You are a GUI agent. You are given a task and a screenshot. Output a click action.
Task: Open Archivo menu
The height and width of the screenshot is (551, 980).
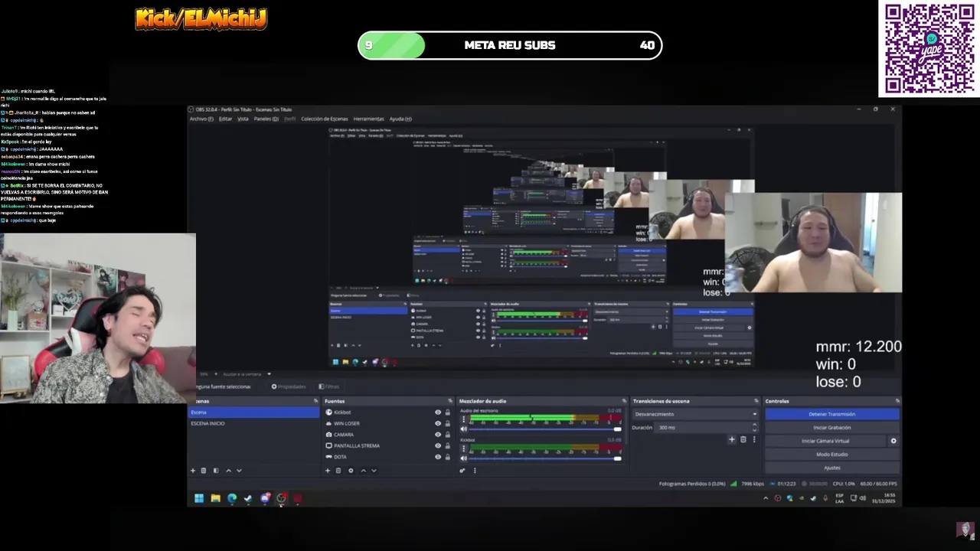click(201, 119)
